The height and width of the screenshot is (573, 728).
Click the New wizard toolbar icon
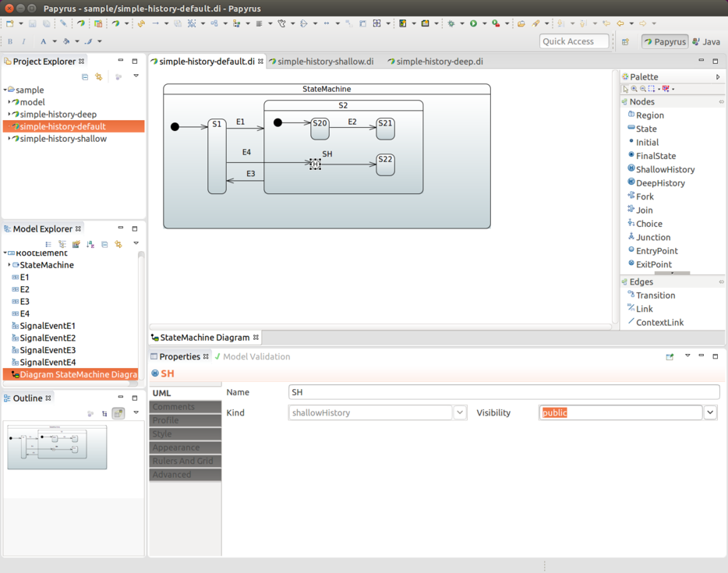pyautogui.click(x=10, y=23)
